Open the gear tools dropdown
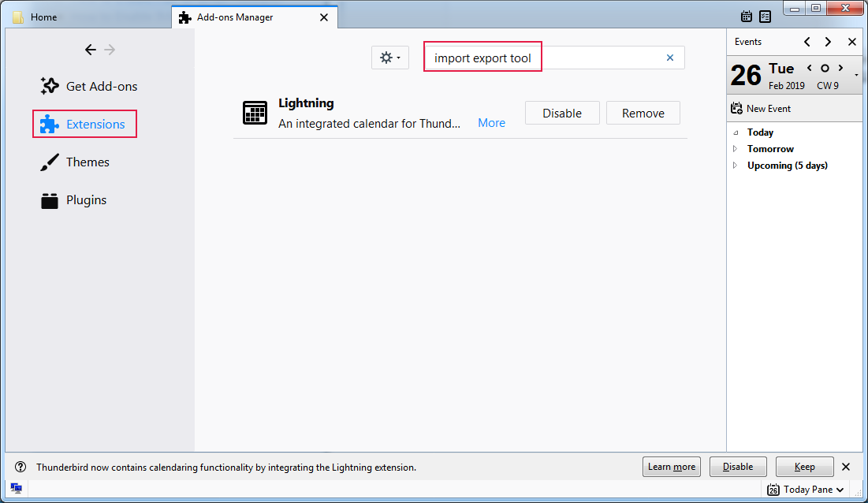 point(390,58)
